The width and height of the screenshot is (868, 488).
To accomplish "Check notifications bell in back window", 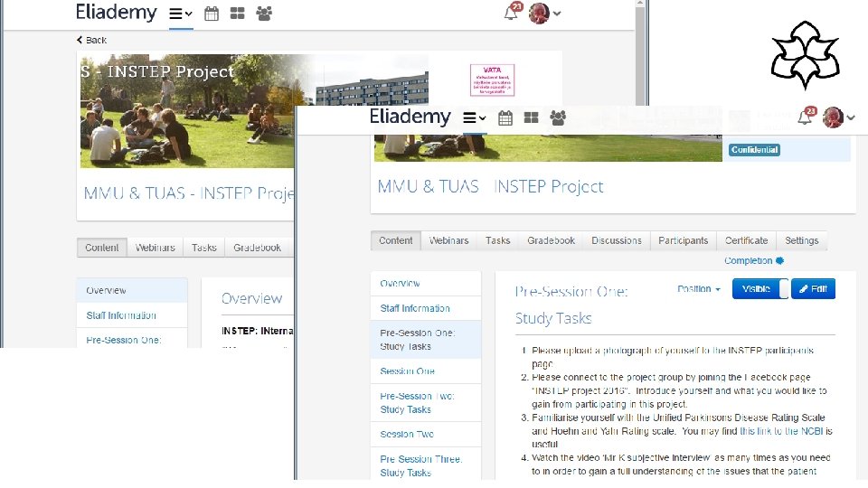I will point(511,14).
